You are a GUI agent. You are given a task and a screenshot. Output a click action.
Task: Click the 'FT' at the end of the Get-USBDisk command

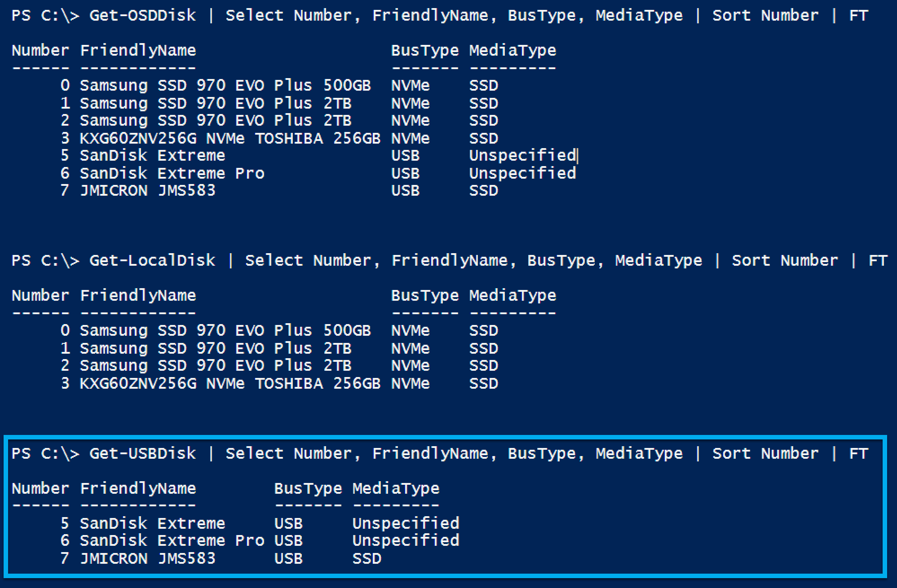858,453
